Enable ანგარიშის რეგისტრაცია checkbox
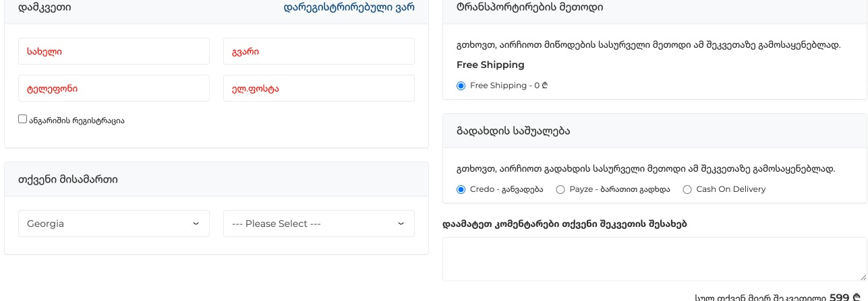 click(23, 119)
